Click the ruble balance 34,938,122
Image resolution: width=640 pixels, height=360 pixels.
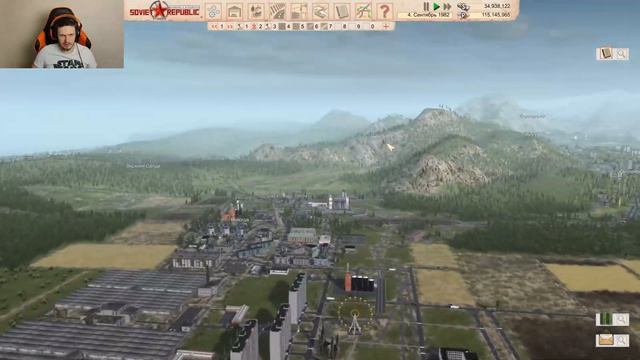[x=496, y=6]
